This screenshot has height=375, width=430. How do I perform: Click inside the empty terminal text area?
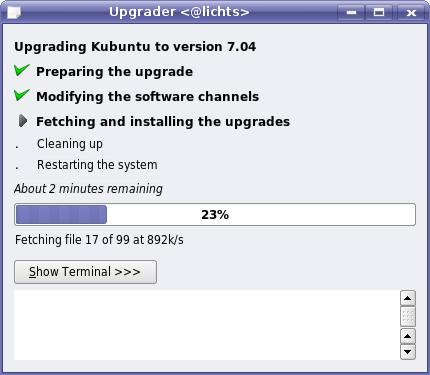[x=207, y=325]
